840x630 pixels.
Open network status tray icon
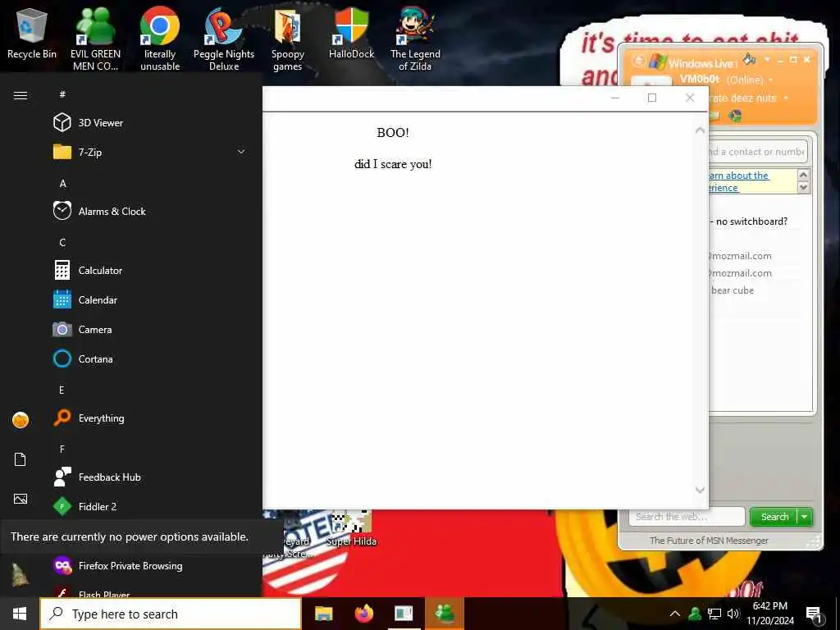(714, 614)
